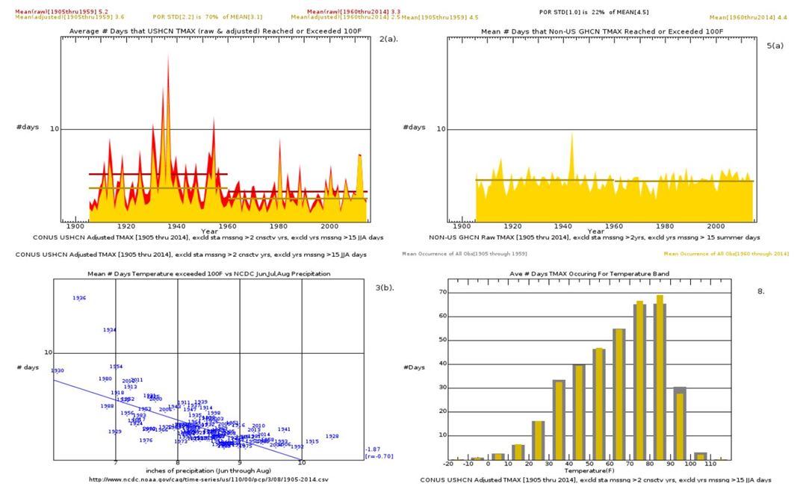Click the correlation value r=-0.70 label
Image resolution: width=812 pixels, height=504 pixels.
[379, 456]
